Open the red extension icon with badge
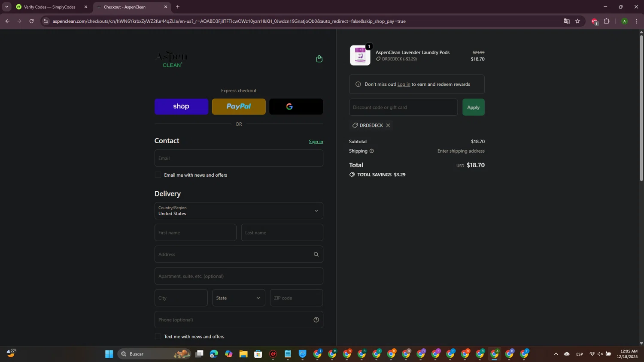The width and height of the screenshot is (644, 362). click(x=595, y=21)
